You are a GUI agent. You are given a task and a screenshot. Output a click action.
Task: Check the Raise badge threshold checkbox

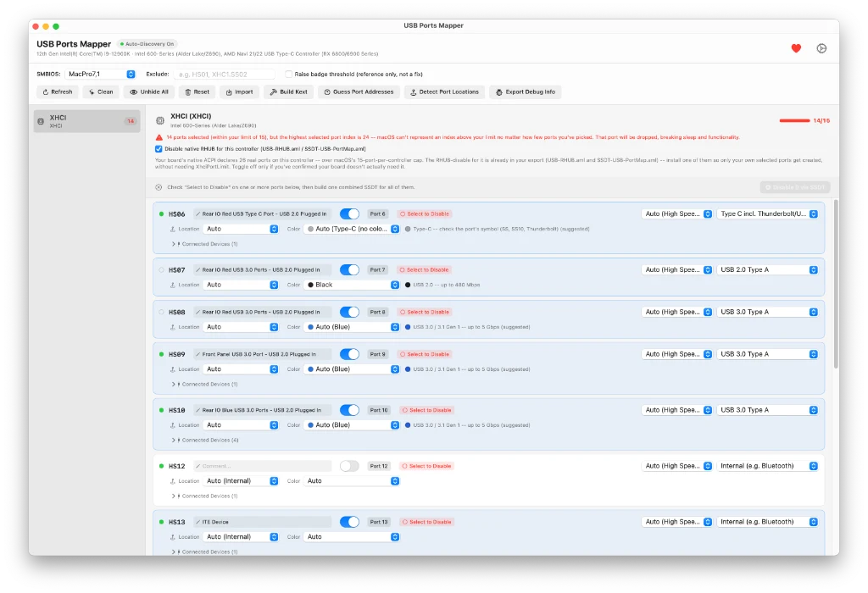[288, 75]
